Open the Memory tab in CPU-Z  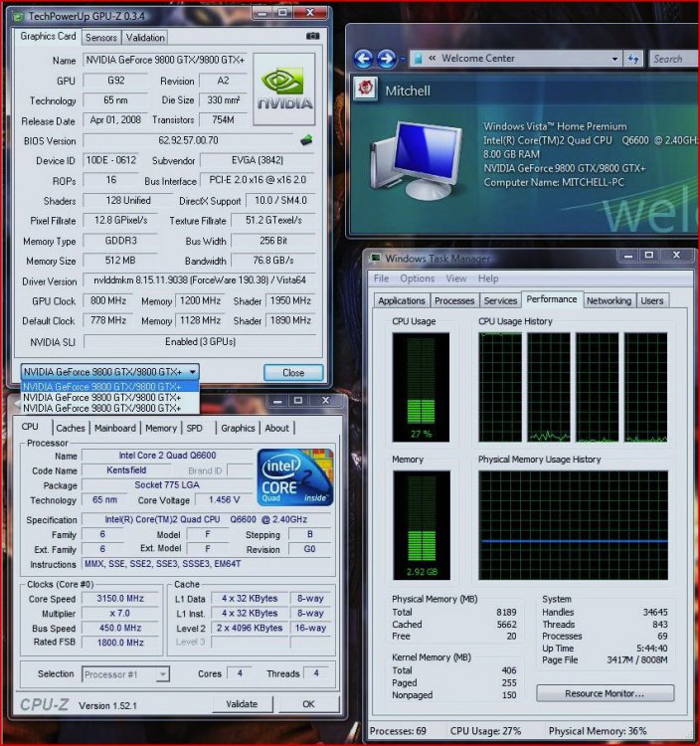161,428
